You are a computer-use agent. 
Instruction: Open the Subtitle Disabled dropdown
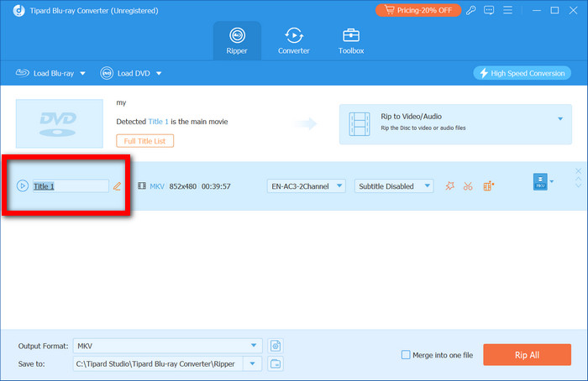tap(427, 186)
